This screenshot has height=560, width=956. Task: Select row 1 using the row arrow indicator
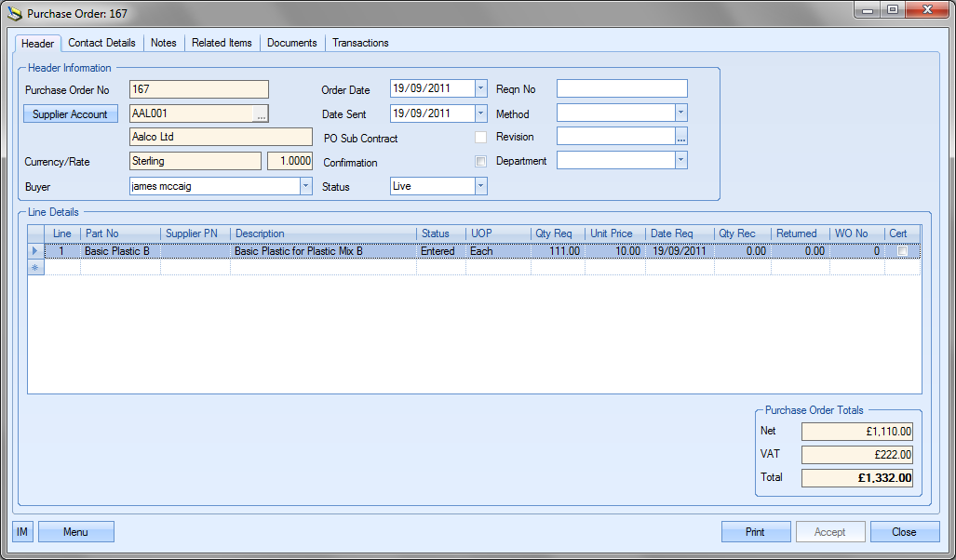[x=36, y=251]
